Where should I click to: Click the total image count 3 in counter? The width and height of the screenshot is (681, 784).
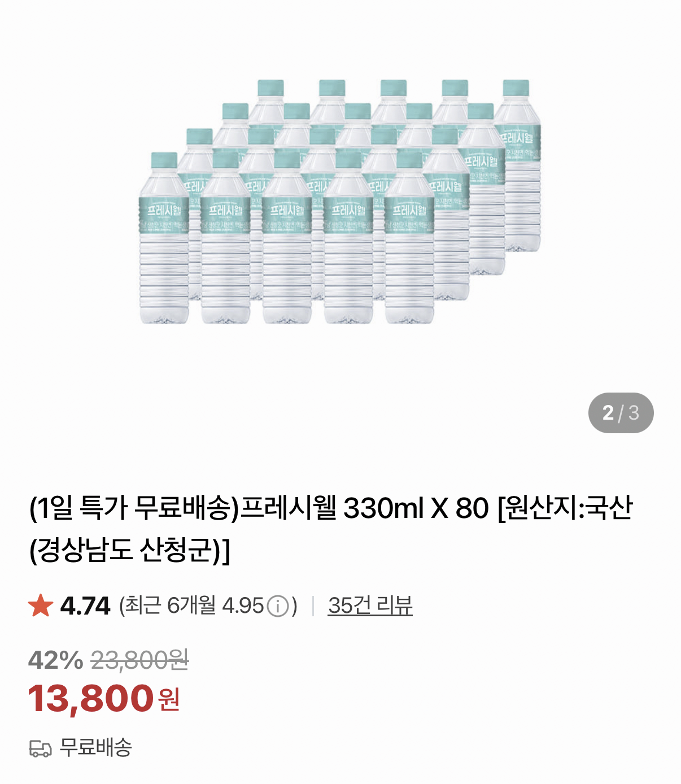coord(634,413)
